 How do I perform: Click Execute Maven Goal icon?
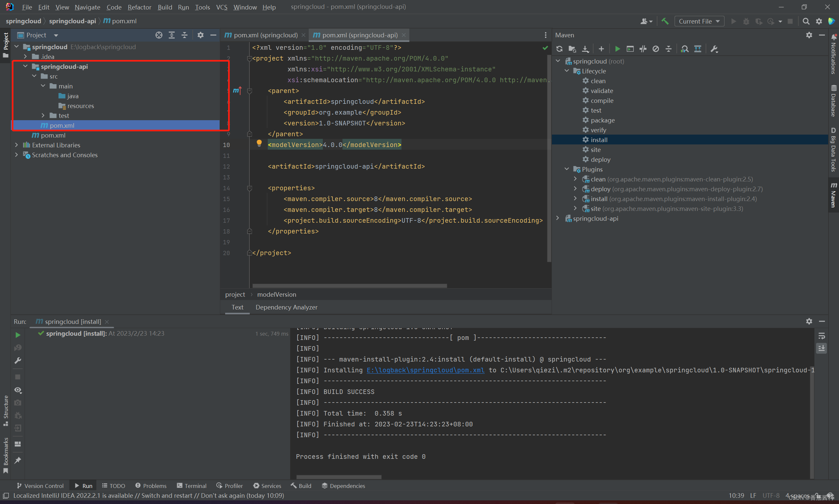coord(630,49)
